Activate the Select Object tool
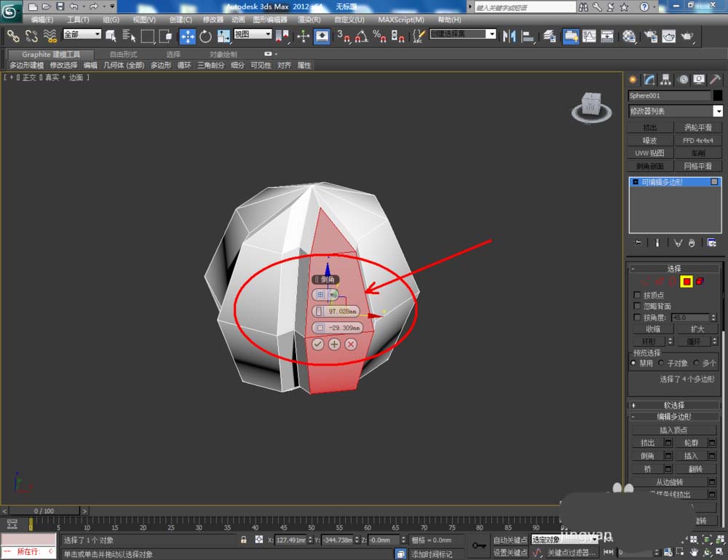 click(x=111, y=36)
